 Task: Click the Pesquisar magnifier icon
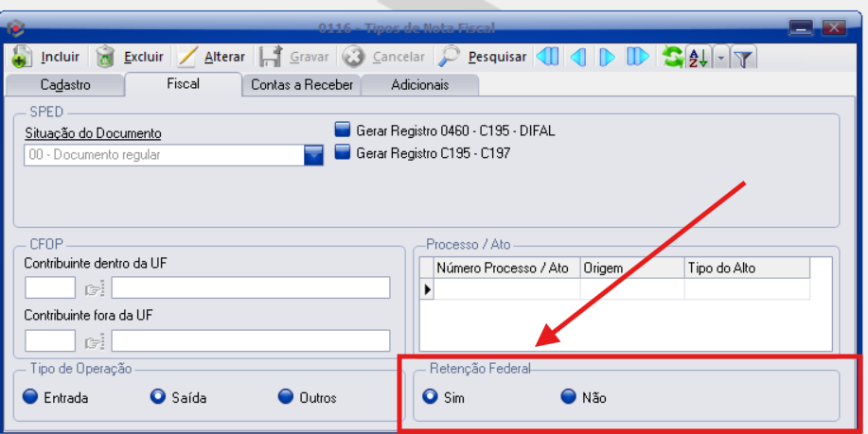coord(449,57)
